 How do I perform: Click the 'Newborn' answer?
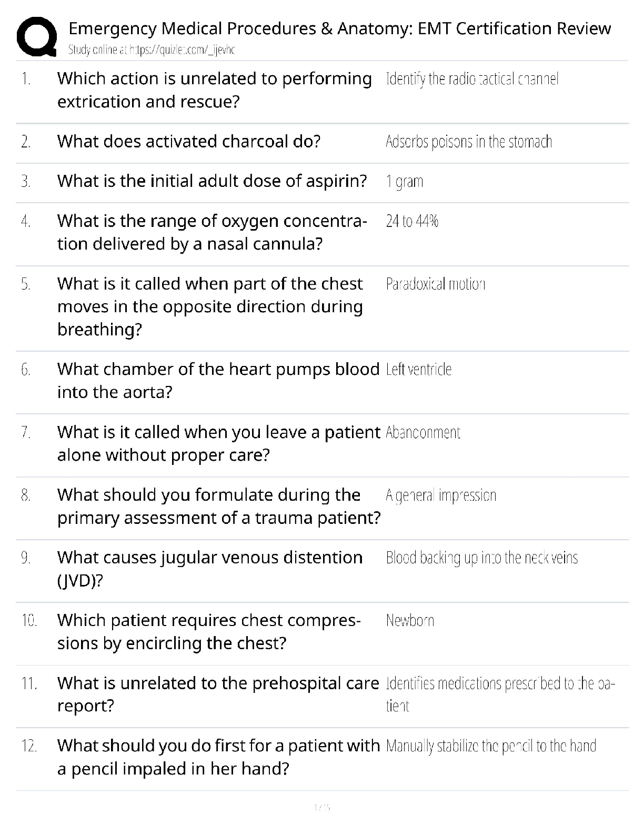(x=410, y=621)
